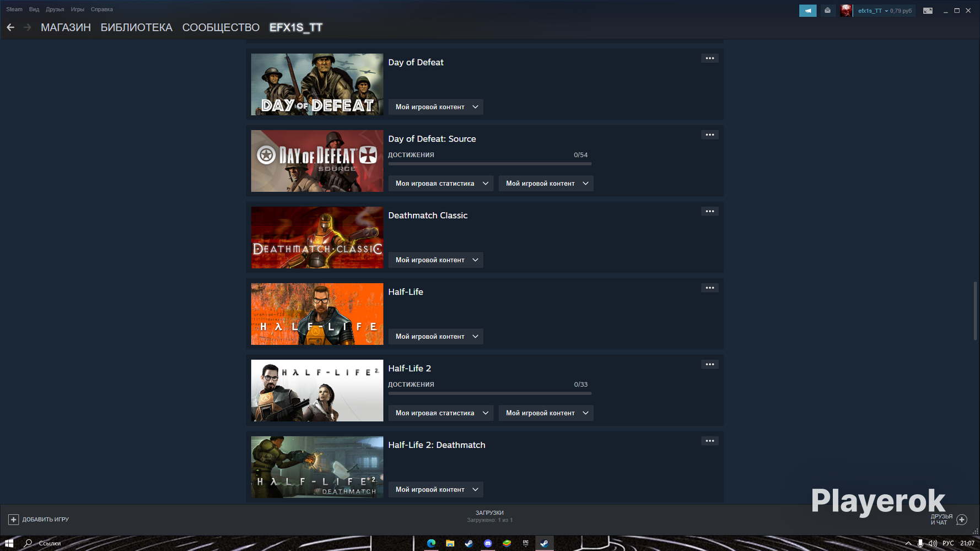
Task: Expand Deathmatch Classic game content dropdown
Action: (x=435, y=260)
